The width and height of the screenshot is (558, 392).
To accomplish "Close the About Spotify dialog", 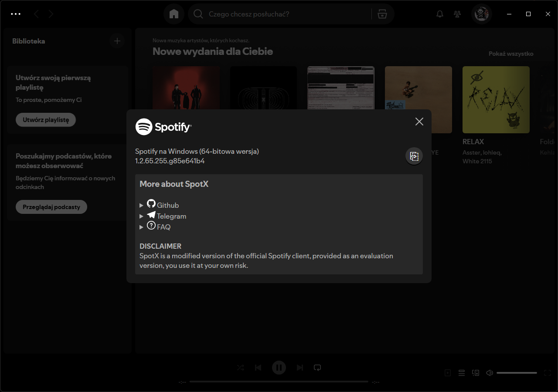I will [419, 122].
